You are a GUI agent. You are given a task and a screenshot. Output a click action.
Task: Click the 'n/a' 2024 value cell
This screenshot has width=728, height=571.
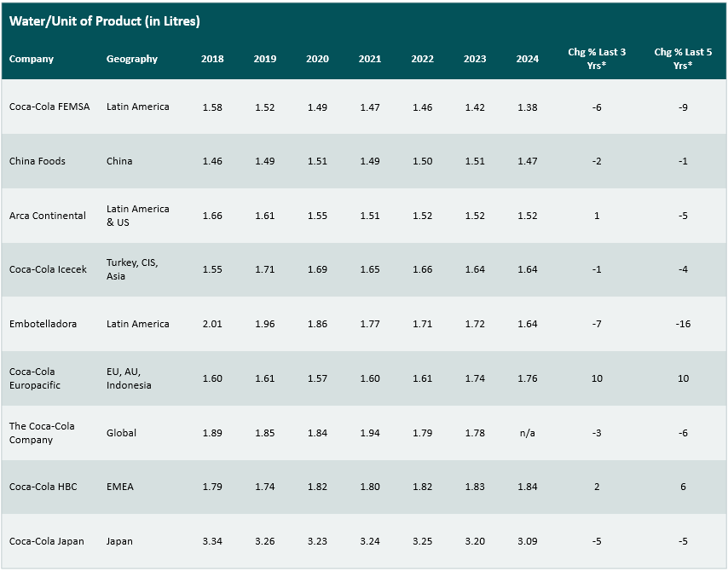pos(528,433)
